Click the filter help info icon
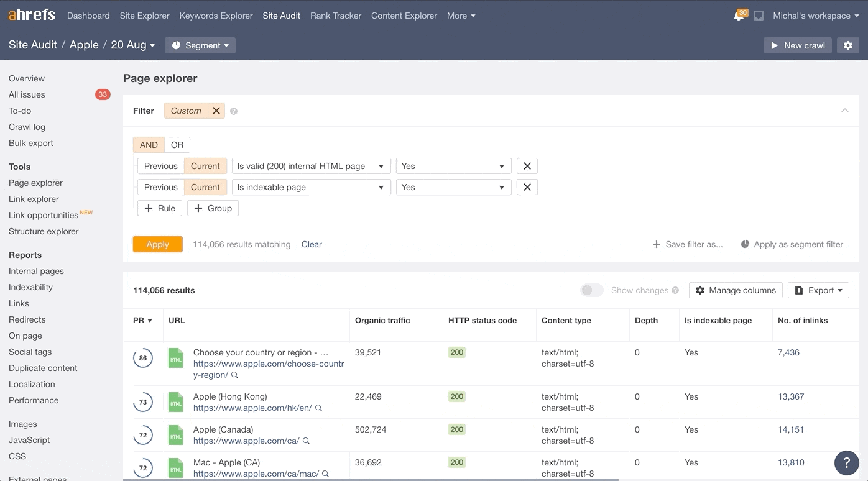 tap(234, 111)
